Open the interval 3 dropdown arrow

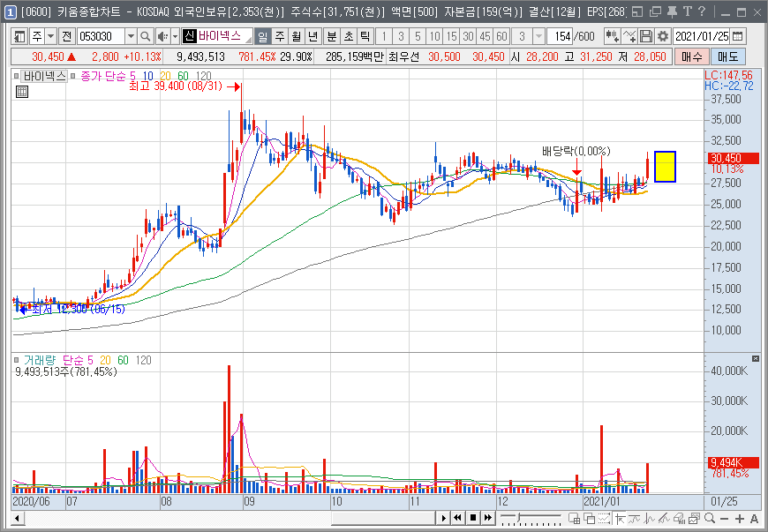click(538, 36)
